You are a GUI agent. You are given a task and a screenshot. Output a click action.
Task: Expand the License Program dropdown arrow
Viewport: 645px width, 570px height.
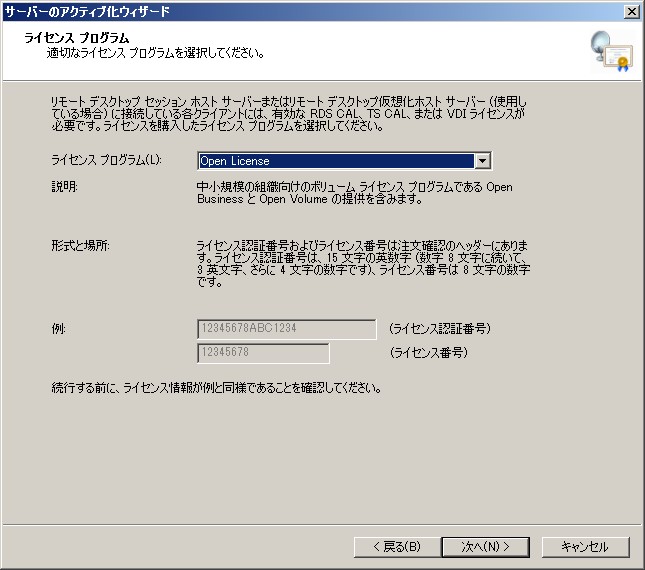[483, 161]
